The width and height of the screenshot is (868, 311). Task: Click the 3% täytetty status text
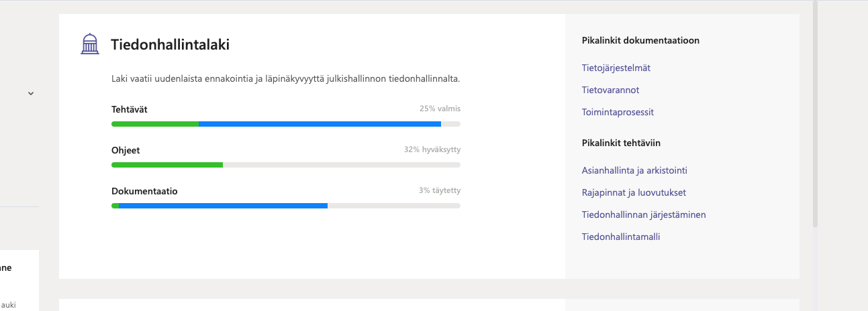click(x=440, y=190)
